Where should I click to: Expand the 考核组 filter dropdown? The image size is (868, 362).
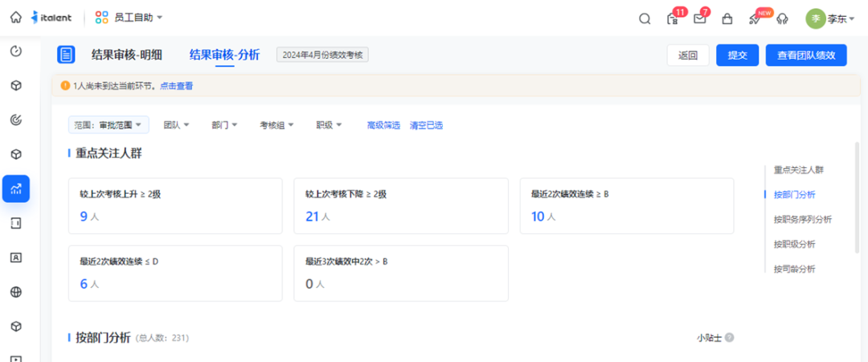click(276, 125)
